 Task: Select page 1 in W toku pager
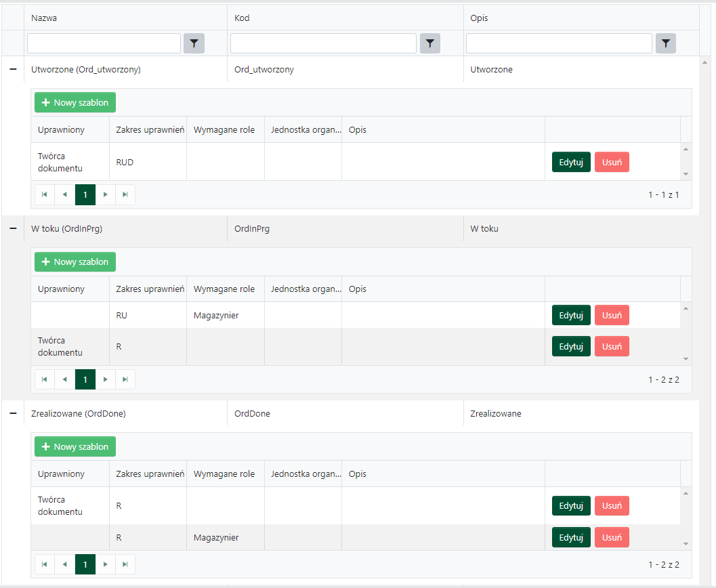tap(85, 379)
